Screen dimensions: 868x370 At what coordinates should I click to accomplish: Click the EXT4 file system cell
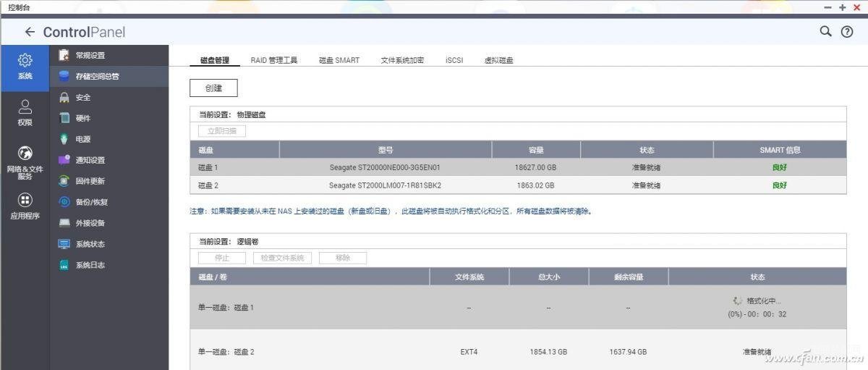click(x=469, y=352)
